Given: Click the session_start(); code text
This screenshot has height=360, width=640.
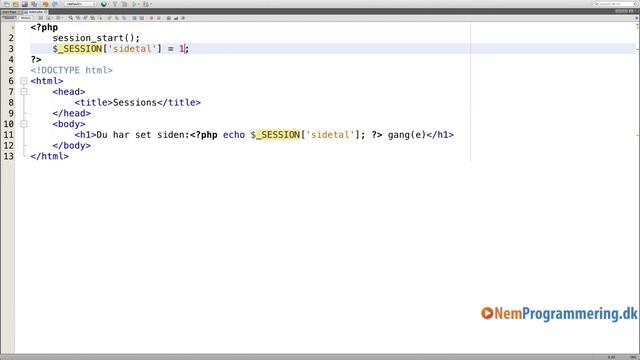Looking at the screenshot, I should [x=96, y=38].
